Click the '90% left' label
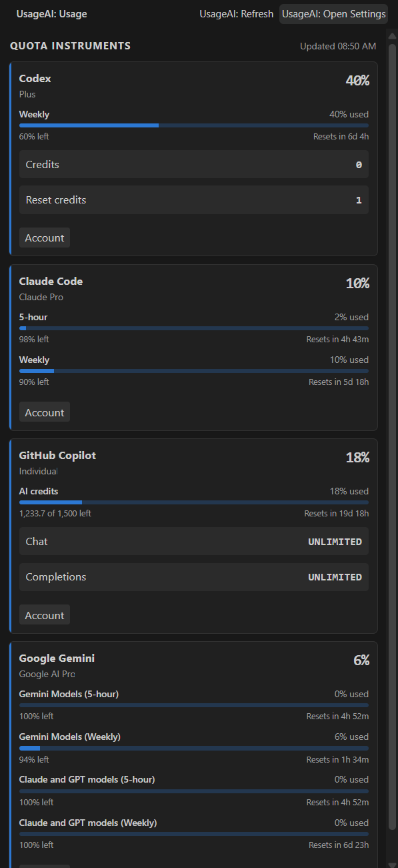398x868 pixels. tap(34, 382)
